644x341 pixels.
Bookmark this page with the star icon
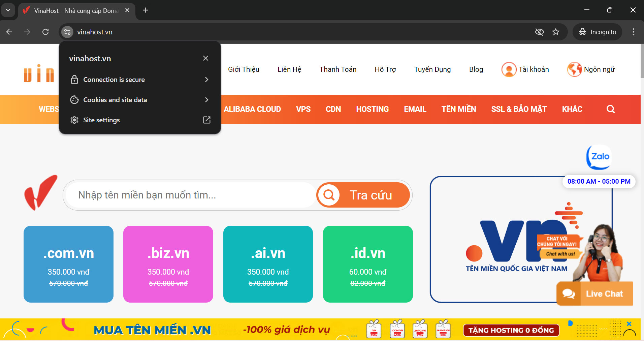pyautogui.click(x=556, y=32)
